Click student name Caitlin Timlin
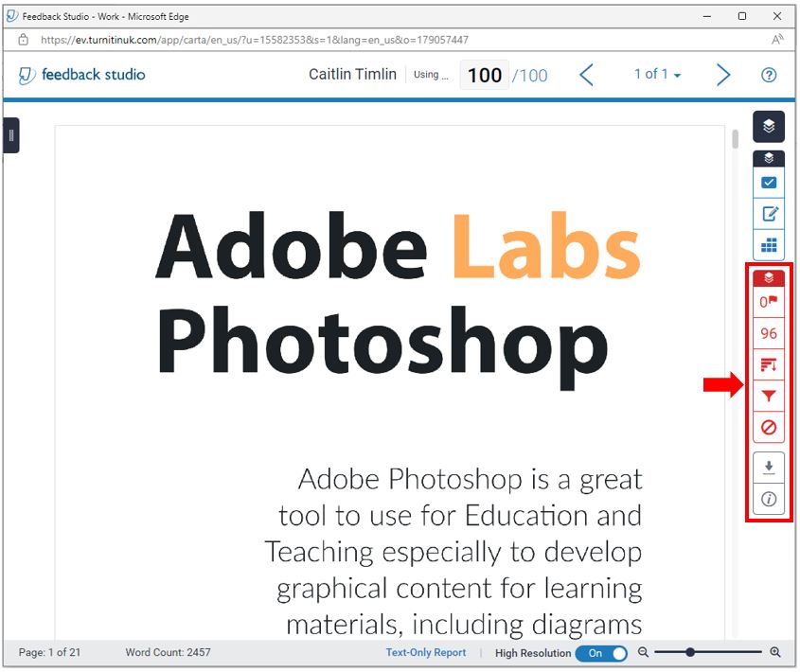The width and height of the screenshot is (800, 672). point(352,75)
